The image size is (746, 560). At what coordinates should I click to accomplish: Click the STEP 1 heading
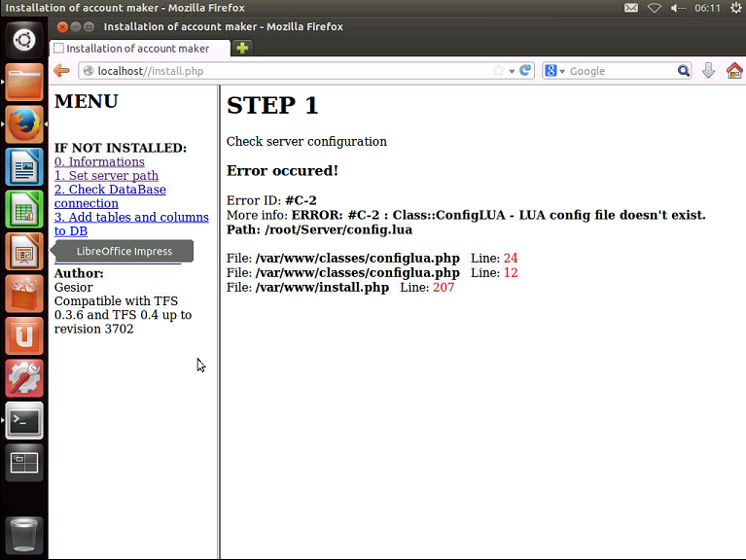click(272, 105)
